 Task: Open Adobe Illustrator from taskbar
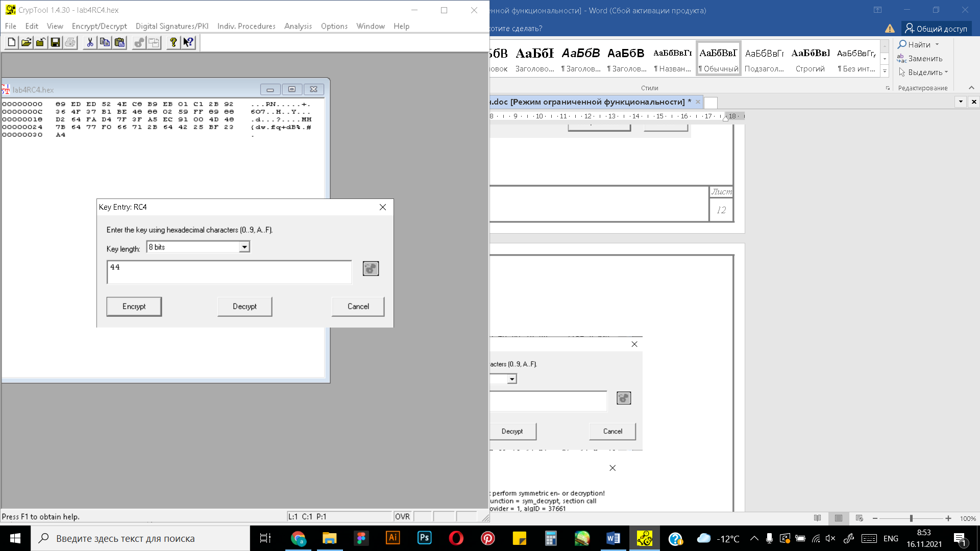point(393,538)
